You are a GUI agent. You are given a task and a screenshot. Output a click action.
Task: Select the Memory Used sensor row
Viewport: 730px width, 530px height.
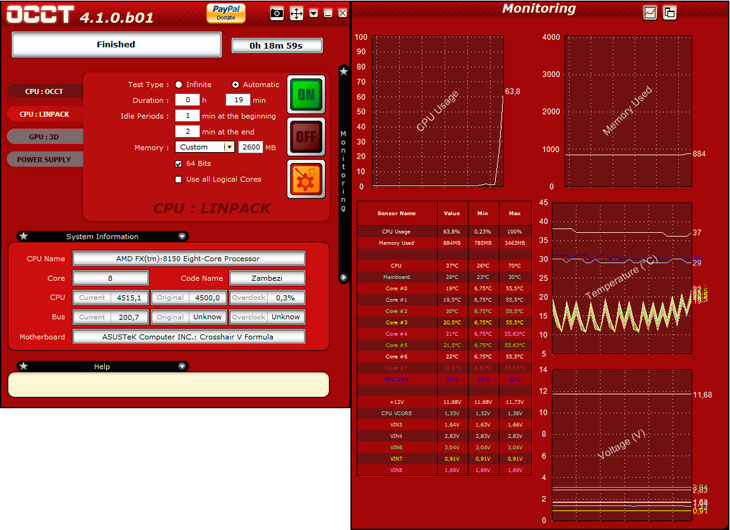click(444, 243)
